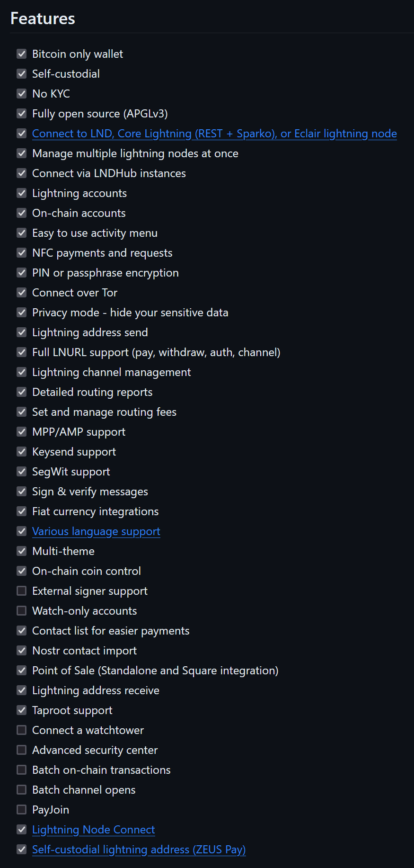414x868 pixels.
Task: Click the Features section heading
Action: 43,18
